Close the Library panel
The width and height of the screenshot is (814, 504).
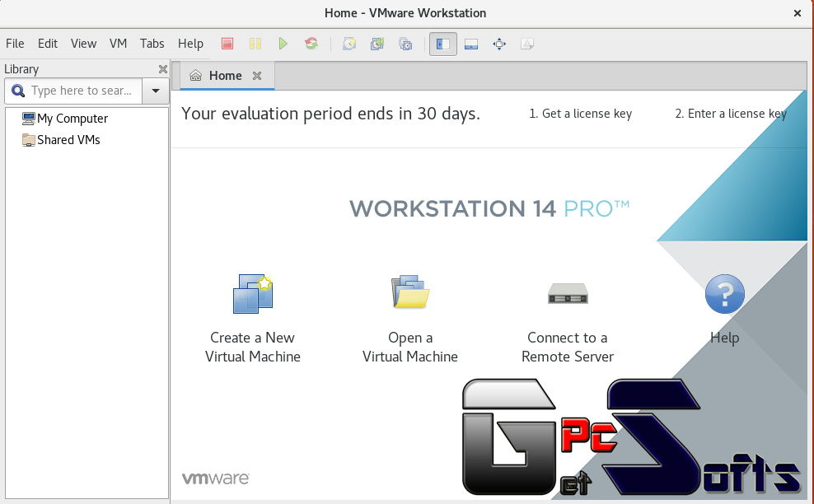point(162,69)
